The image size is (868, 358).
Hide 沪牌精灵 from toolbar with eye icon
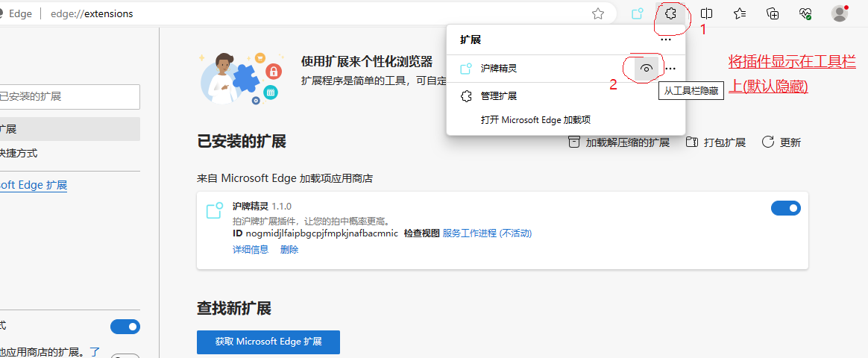tap(646, 69)
